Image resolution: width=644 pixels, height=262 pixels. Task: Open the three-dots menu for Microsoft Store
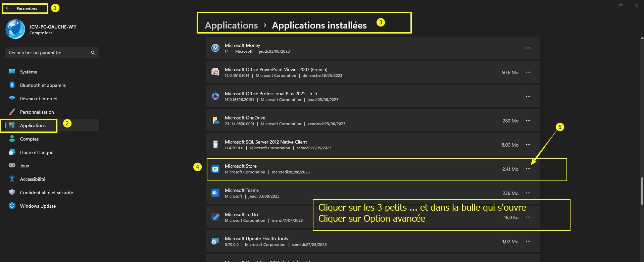tap(528, 169)
